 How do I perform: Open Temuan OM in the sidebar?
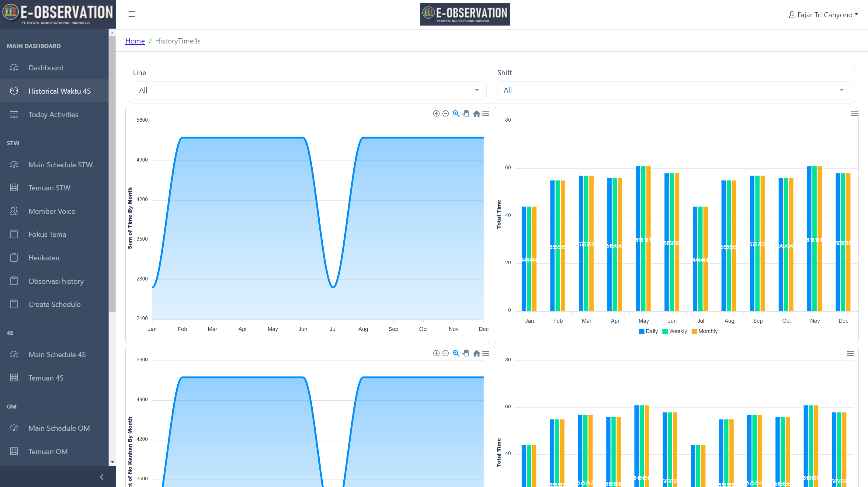(x=54, y=451)
